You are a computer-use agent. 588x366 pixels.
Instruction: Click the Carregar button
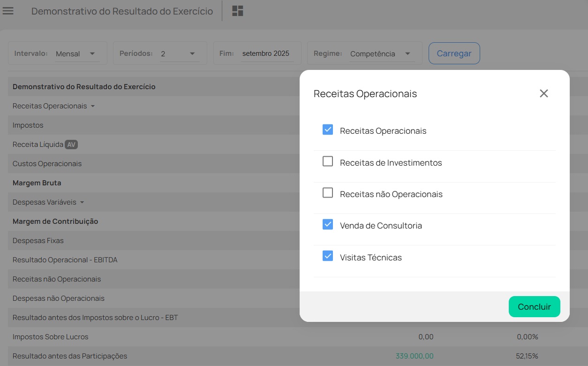[453, 53]
